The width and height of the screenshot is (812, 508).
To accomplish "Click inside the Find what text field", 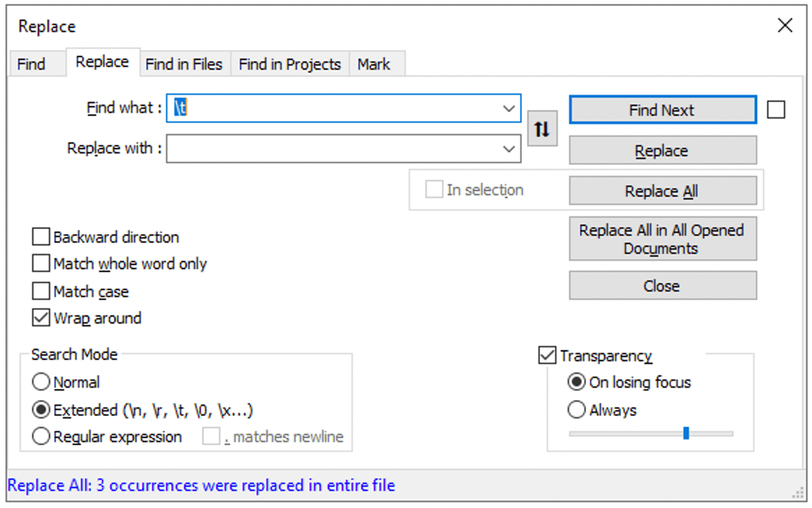I will 314,108.
